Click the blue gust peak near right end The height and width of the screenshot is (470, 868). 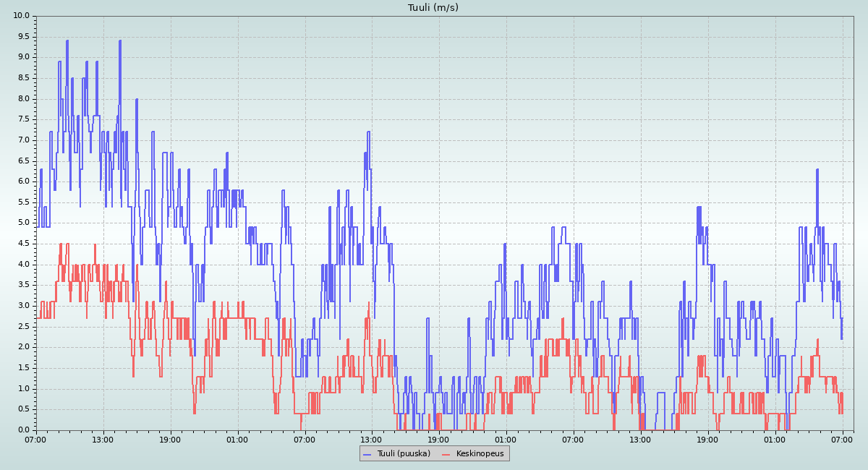pyautogui.click(x=817, y=170)
